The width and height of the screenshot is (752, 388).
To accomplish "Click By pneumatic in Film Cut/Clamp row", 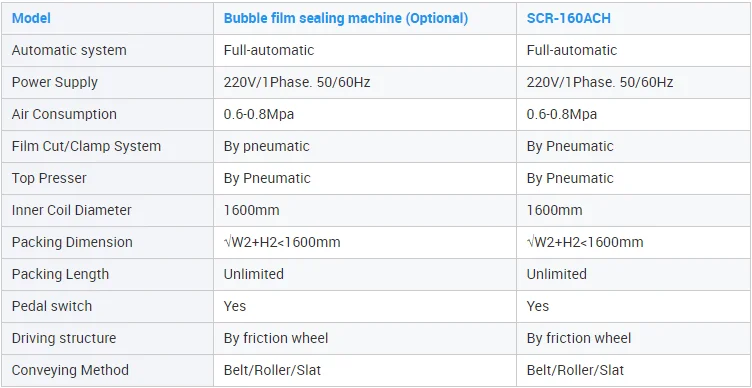I will tap(266, 146).
